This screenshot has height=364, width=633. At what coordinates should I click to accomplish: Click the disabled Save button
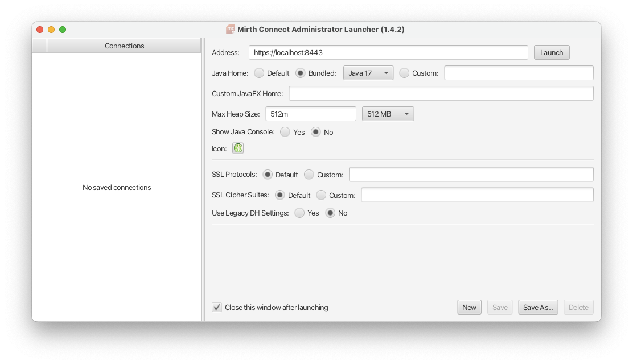499,307
